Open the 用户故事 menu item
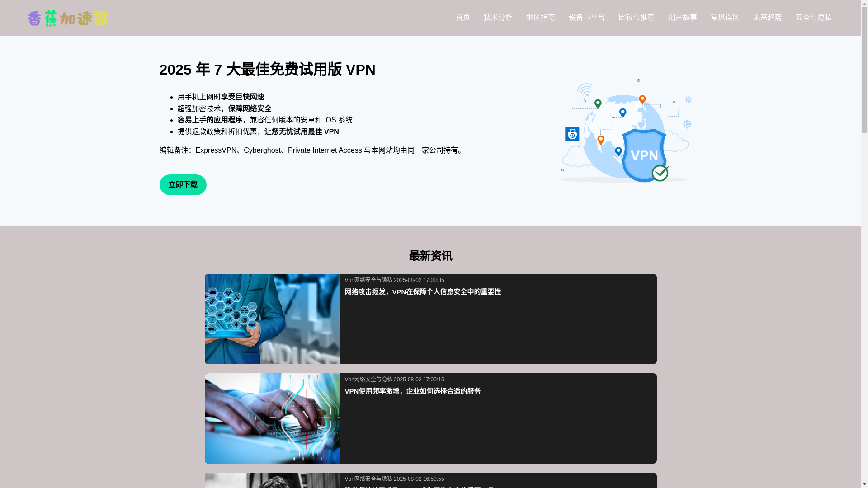The width and height of the screenshot is (868, 488). (x=682, y=18)
